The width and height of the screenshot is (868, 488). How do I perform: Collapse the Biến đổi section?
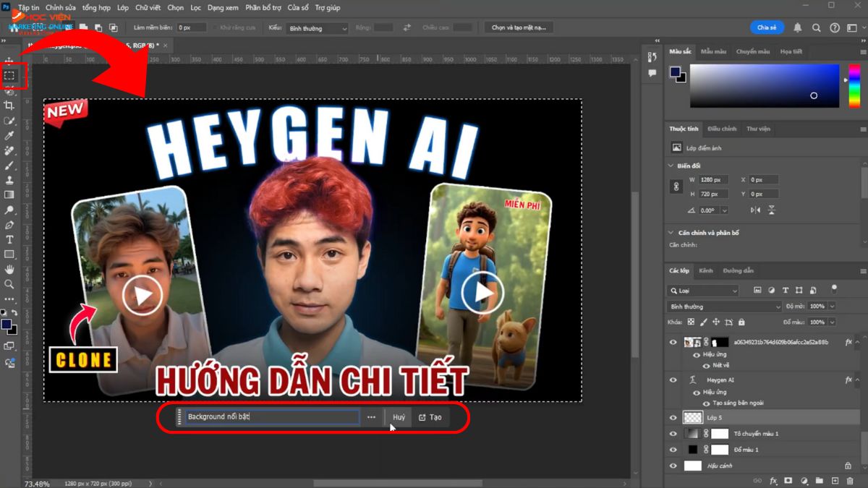[x=671, y=166]
